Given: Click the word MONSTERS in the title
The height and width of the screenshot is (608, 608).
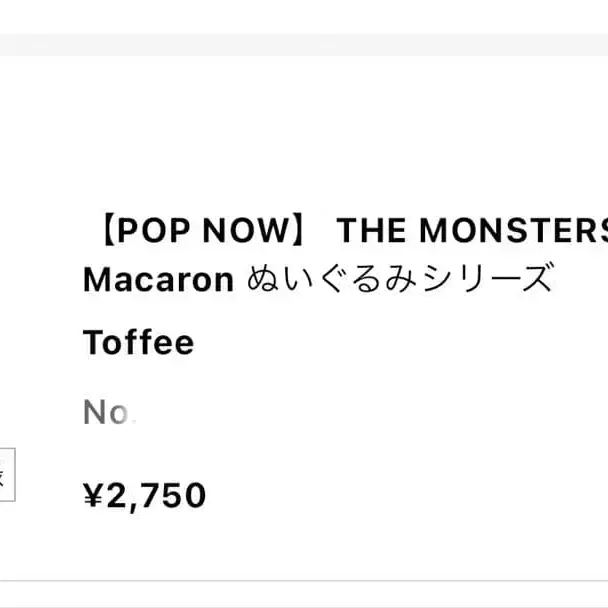Looking at the screenshot, I should coord(512,231).
